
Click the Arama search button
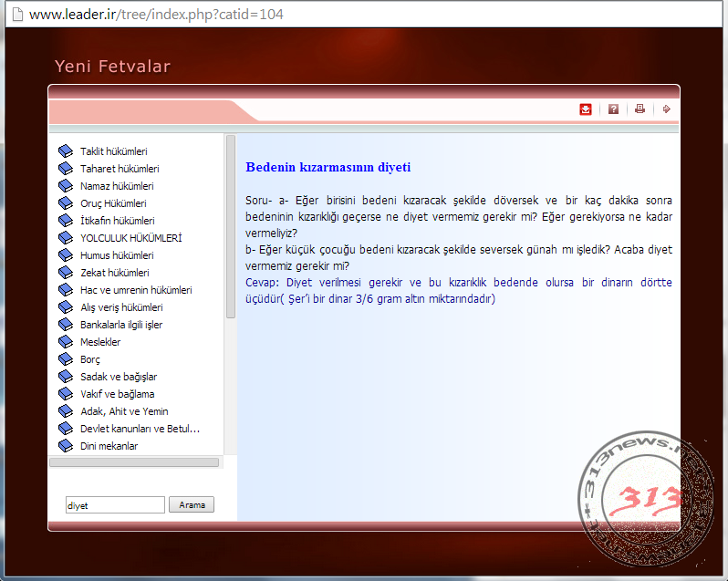click(192, 504)
